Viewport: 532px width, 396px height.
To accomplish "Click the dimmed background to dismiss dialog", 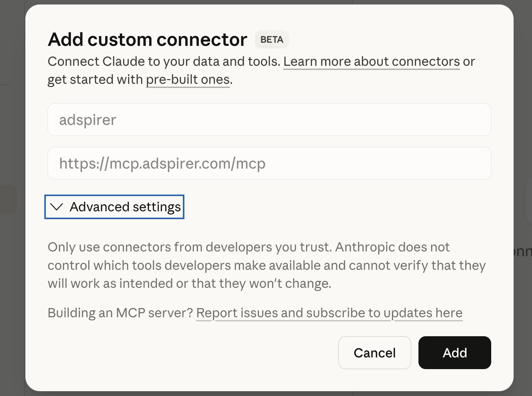I will [13, 198].
